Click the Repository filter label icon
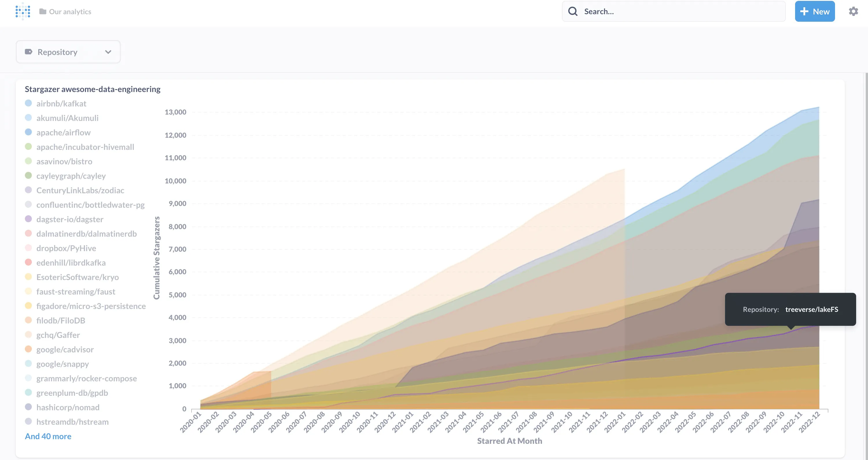Image resolution: width=868 pixels, height=460 pixels. (x=29, y=52)
